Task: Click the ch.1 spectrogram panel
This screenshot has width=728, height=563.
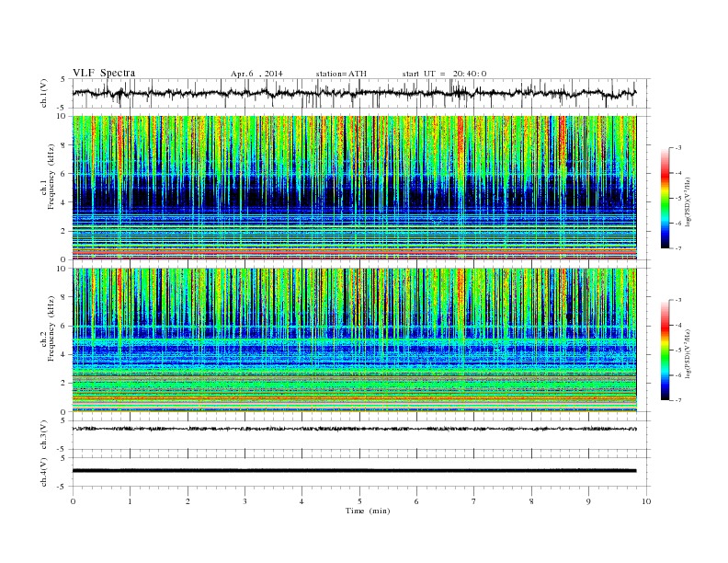Action: [x=354, y=188]
